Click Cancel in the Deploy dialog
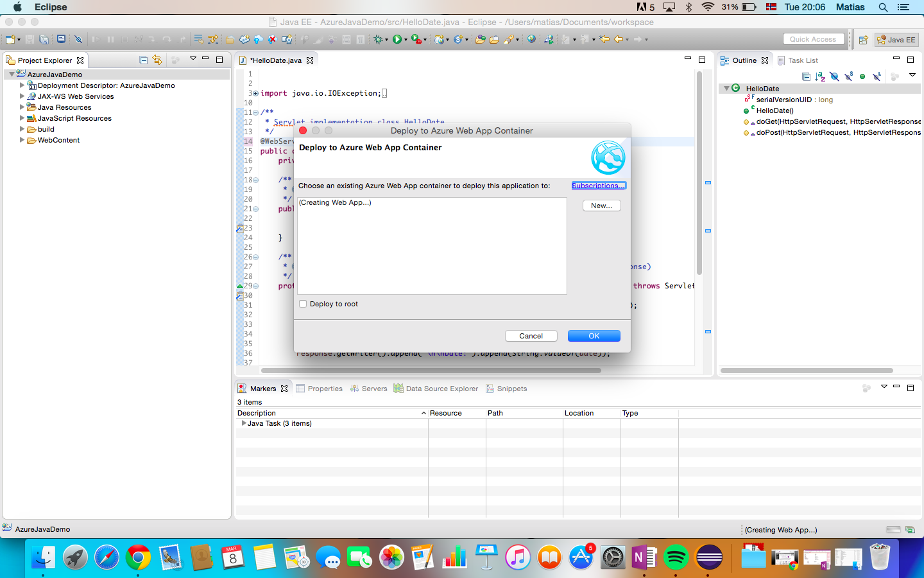The width and height of the screenshot is (924, 578). [x=531, y=336]
